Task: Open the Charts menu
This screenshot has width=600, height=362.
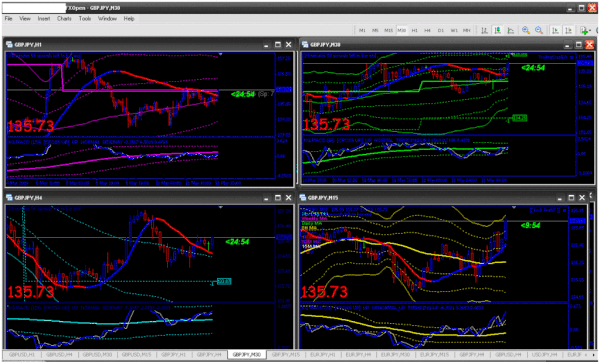Action: 64,18
